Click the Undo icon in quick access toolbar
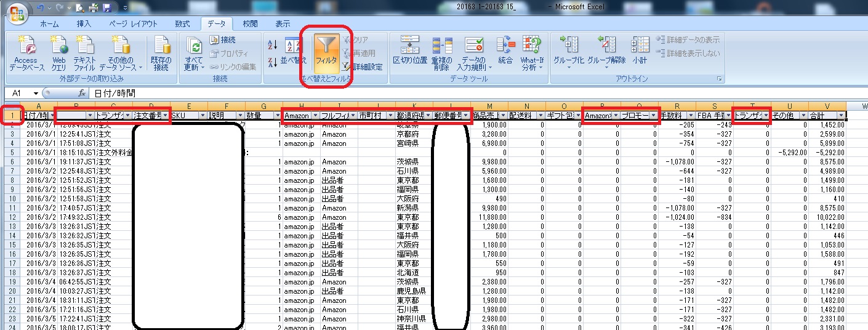 (x=41, y=7)
